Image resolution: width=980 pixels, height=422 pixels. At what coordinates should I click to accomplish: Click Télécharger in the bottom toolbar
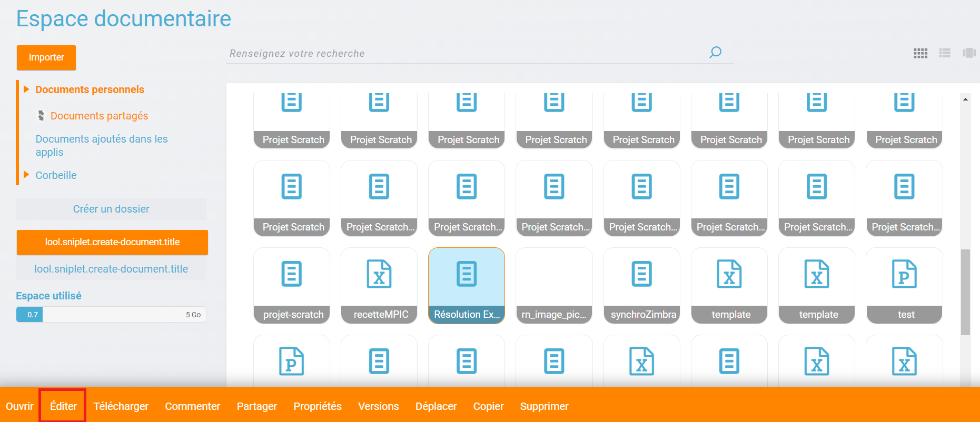click(121, 406)
